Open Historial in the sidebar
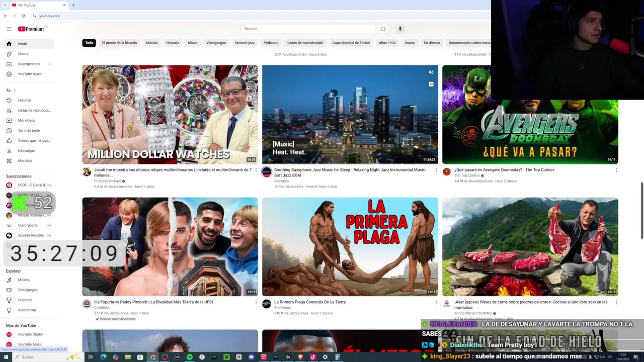This screenshot has width=644, height=362. tap(28, 100)
